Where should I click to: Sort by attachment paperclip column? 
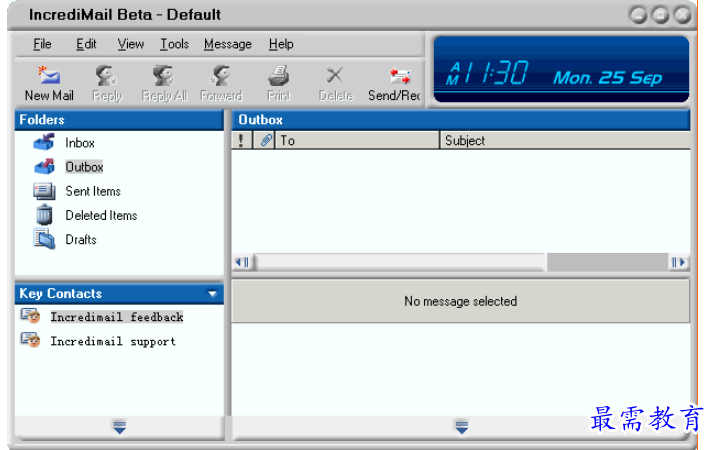pyautogui.click(x=265, y=141)
